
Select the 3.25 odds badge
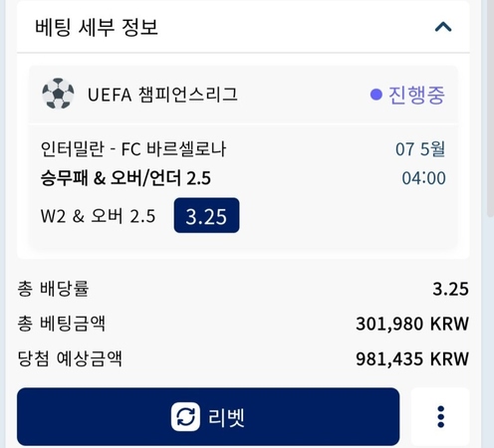pos(206,215)
